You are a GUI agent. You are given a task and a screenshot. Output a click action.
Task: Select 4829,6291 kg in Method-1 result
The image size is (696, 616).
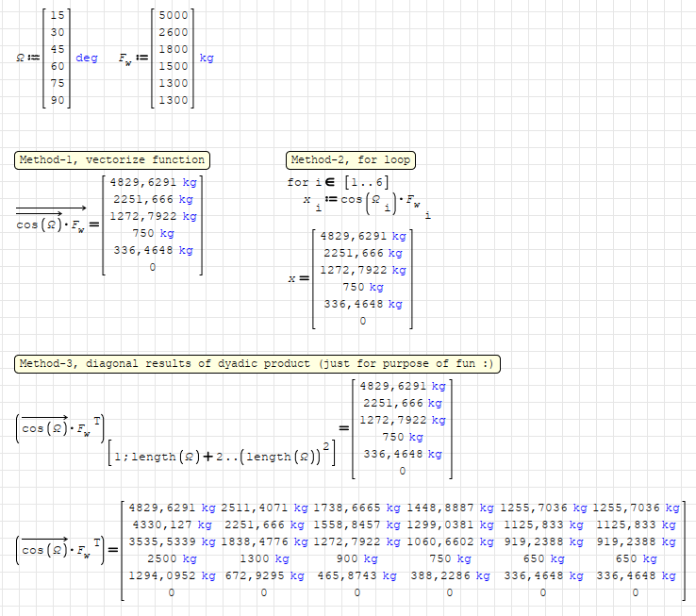(x=152, y=183)
